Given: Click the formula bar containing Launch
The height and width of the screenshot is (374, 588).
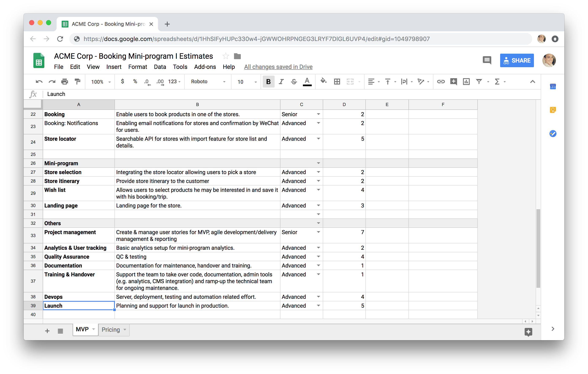Looking at the screenshot, I should pos(292,94).
